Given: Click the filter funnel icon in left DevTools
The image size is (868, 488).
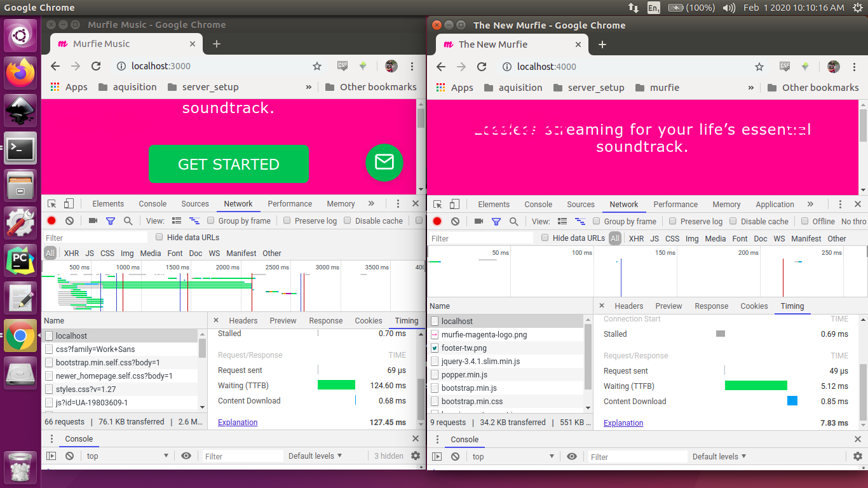Looking at the screenshot, I should [x=111, y=221].
